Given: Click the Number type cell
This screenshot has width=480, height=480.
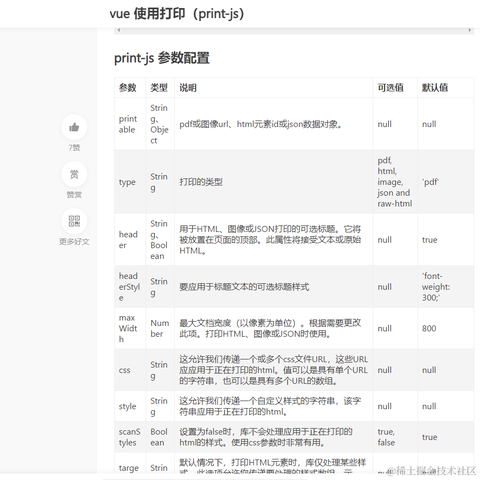Looking at the screenshot, I should click(160, 328).
